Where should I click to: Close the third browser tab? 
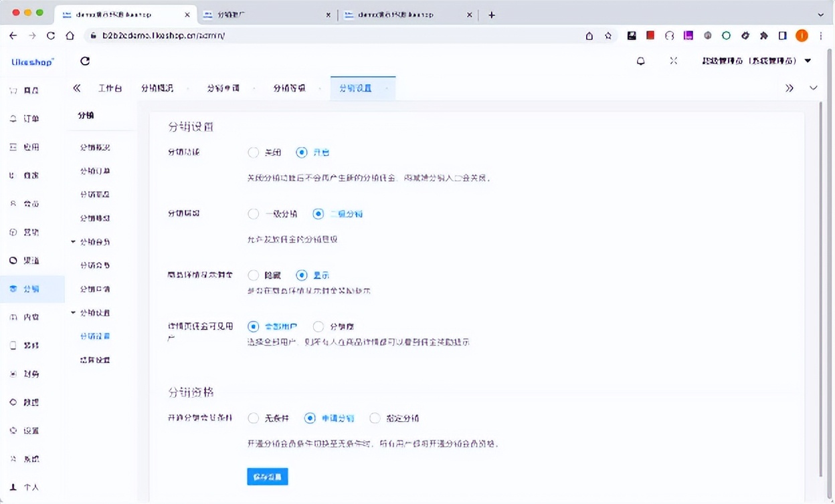(470, 15)
